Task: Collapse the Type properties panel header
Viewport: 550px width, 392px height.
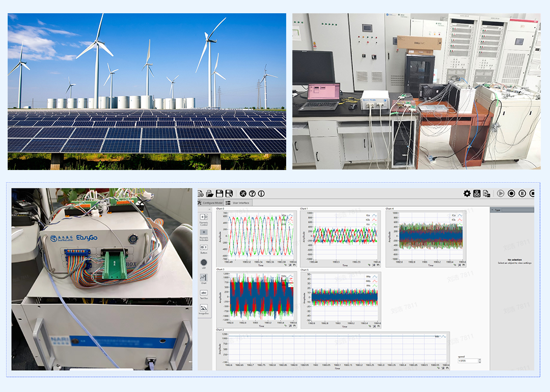Action: point(492,210)
